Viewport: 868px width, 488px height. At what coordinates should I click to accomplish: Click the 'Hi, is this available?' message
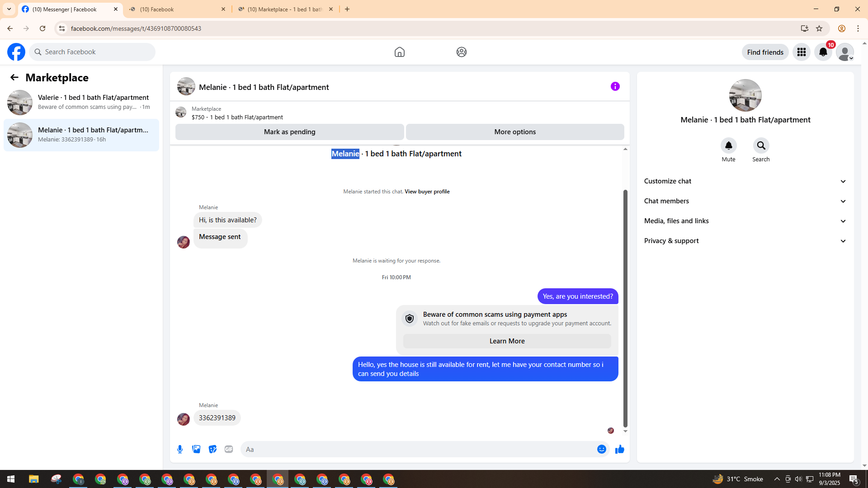click(x=227, y=220)
